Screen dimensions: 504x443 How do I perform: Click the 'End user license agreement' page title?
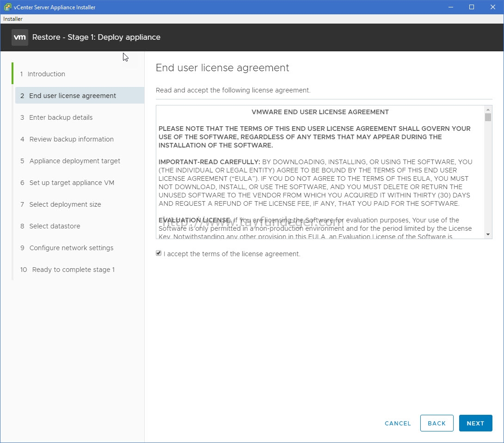click(x=222, y=68)
